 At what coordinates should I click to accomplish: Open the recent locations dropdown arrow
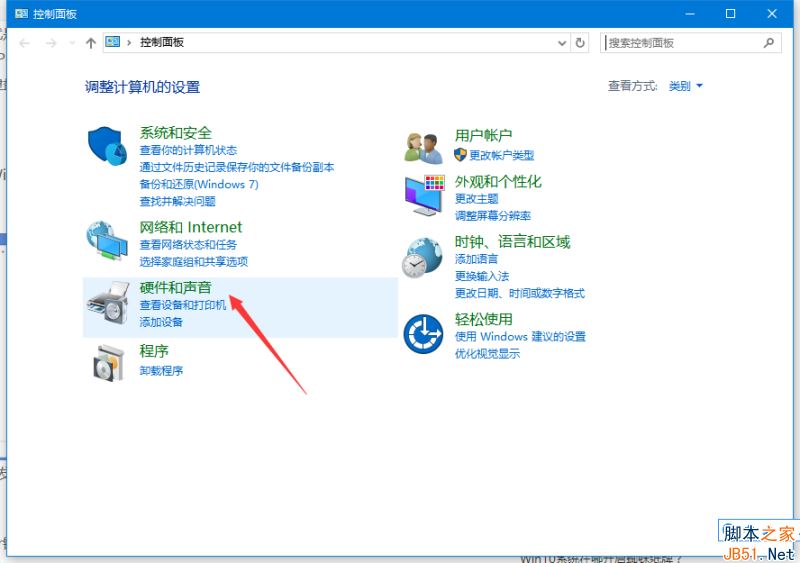72,43
